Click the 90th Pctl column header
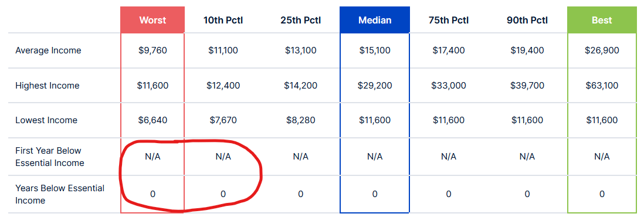Viewport: 644px width, 217px height. (527, 20)
